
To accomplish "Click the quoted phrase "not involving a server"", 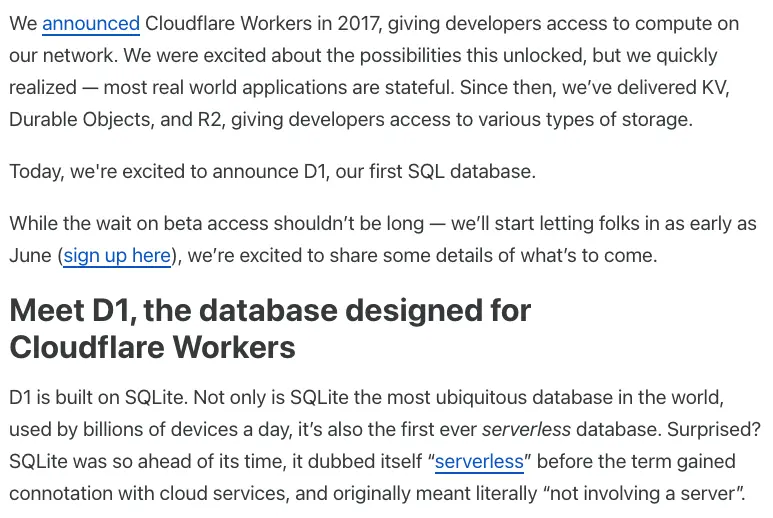I will tap(652, 494).
